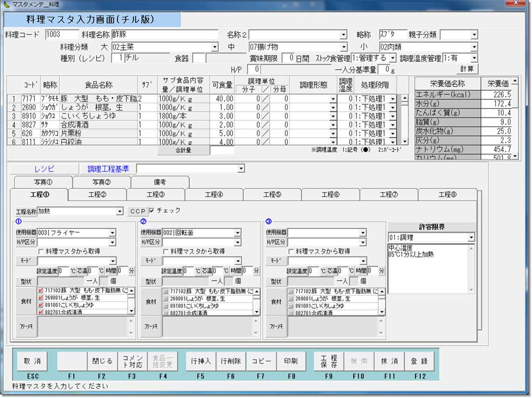This screenshot has width=532, height=398.
Task: Open the 使用機器 dropdown showing 002|回転釜
Action: (x=237, y=233)
